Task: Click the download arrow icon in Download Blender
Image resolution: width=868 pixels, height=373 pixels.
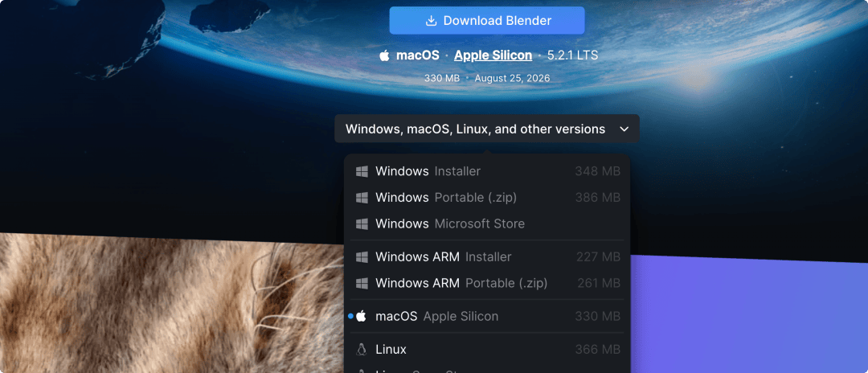Action: [x=431, y=21]
